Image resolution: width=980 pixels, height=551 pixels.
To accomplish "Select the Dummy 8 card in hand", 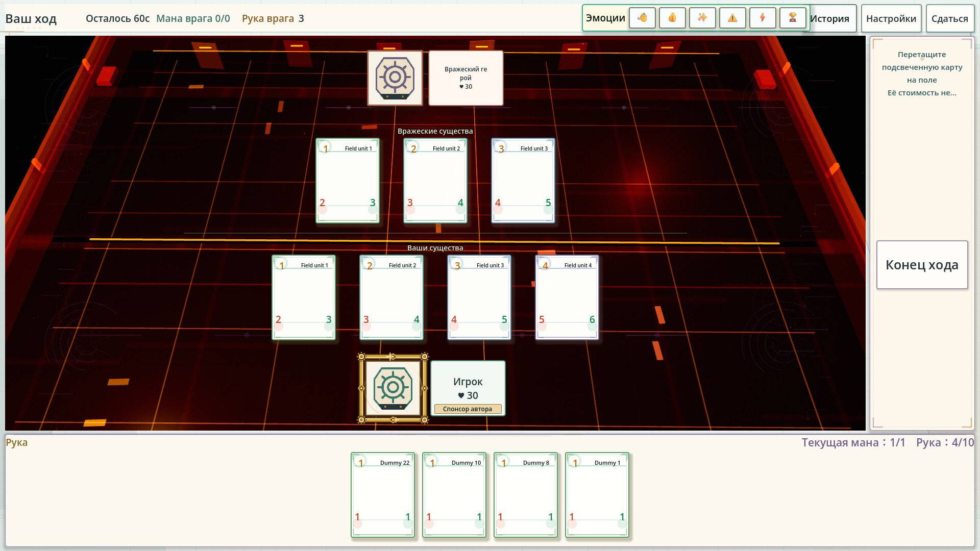I will 526,495.
